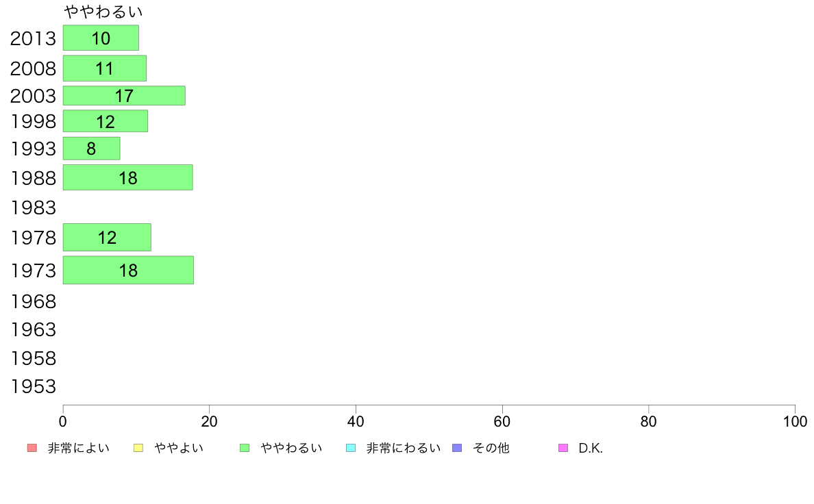This screenshot has height=504, width=814.
Task: Click the red 非常によい legend swatch
Action: click(x=32, y=448)
